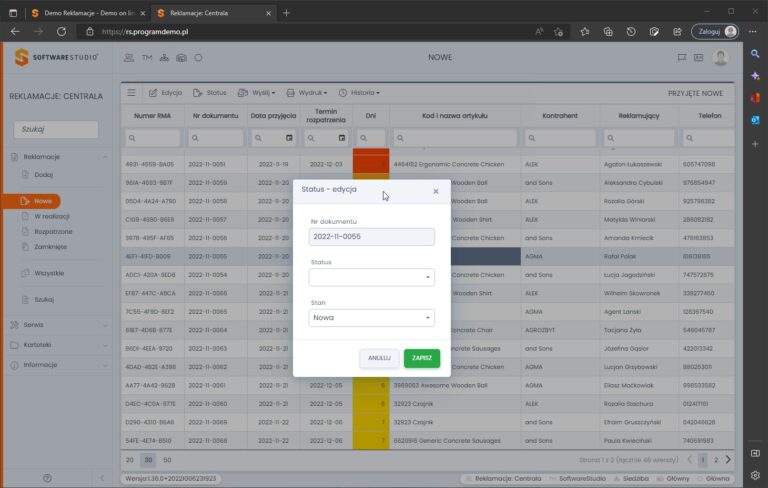Open the Wydruk print dropdown
The height and width of the screenshot is (488, 768).
pyautogui.click(x=305, y=93)
